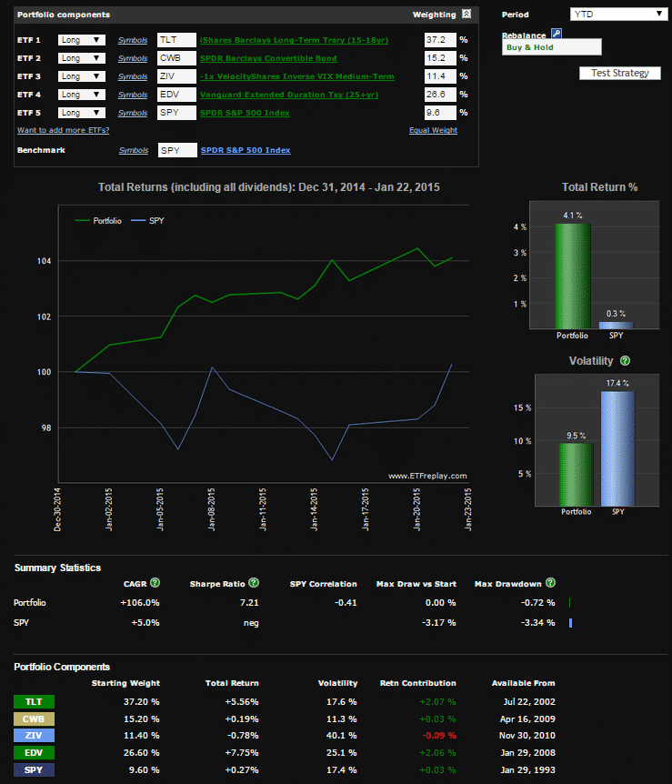This screenshot has width=672, height=784.
Task: Click the 26.6 weighting field
Action: pos(440,95)
